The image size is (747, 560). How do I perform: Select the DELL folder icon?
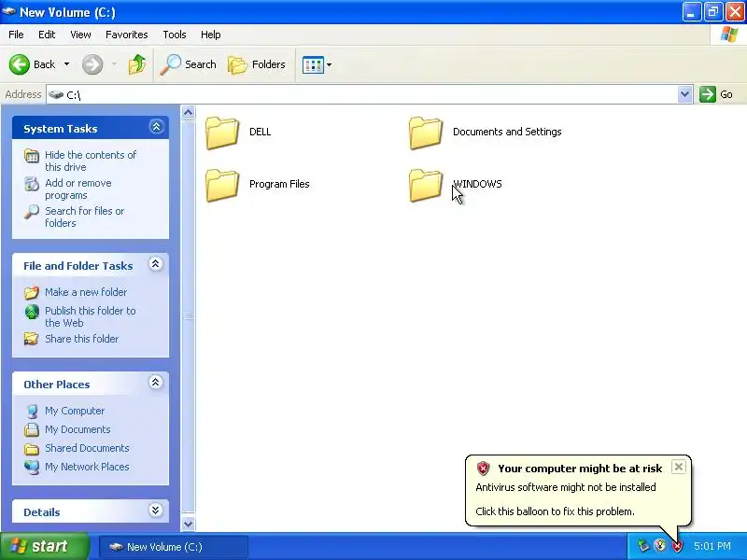point(222,133)
